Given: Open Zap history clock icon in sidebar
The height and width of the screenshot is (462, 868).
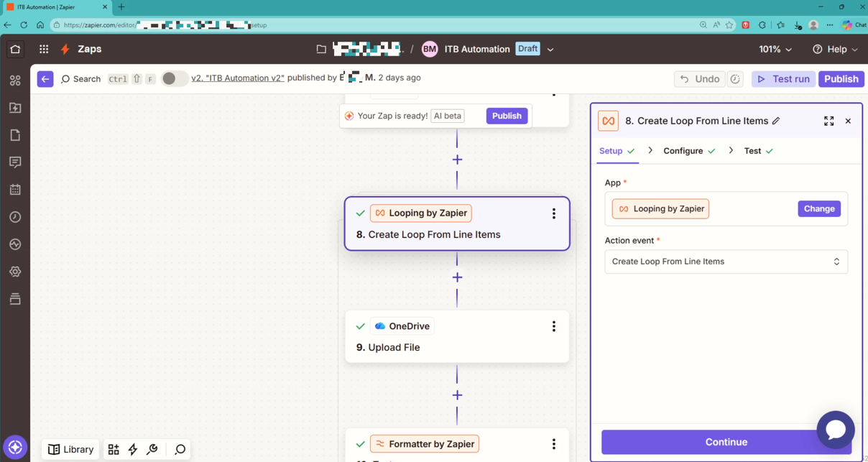Looking at the screenshot, I should point(15,217).
